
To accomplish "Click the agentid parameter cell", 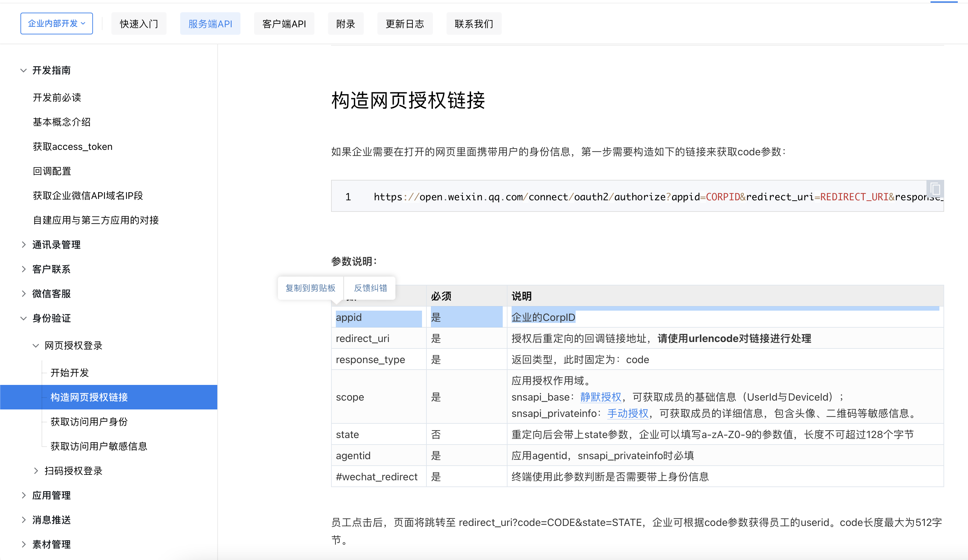I will [x=379, y=455].
